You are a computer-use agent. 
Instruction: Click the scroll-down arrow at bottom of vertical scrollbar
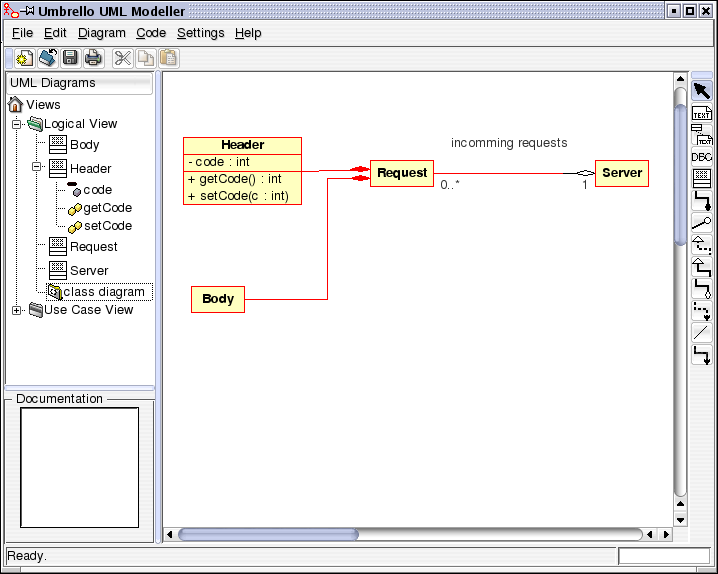coord(680,520)
